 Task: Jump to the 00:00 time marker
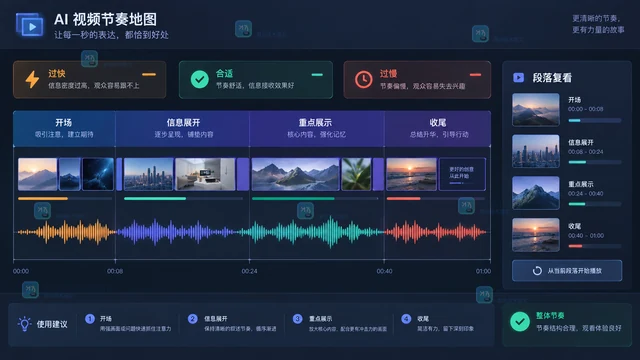pos(21,271)
